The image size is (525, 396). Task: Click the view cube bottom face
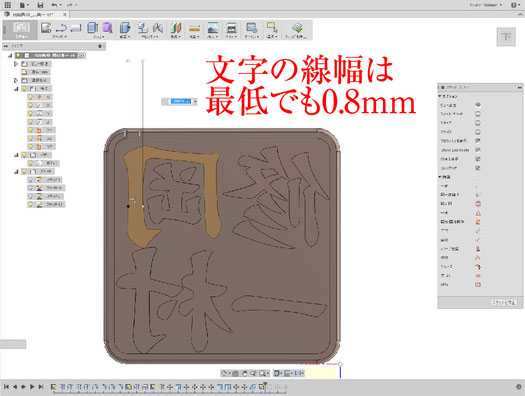506,36
